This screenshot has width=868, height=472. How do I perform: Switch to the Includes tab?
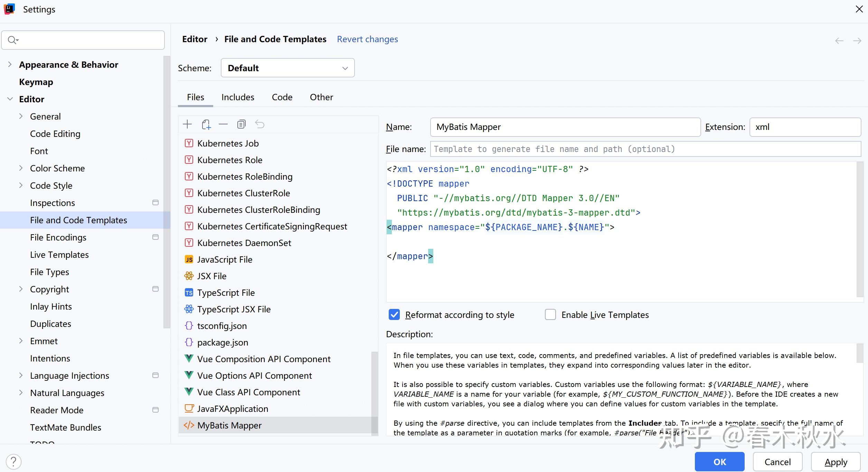tap(238, 97)
